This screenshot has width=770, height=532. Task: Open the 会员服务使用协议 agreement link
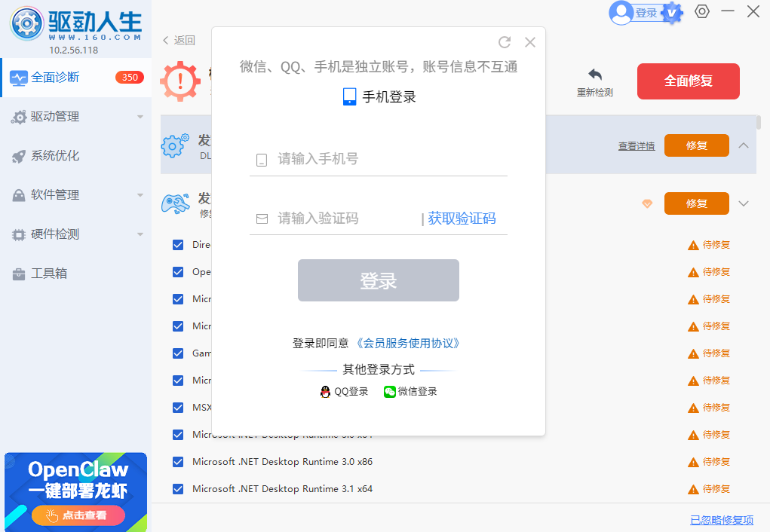point(407,343)
